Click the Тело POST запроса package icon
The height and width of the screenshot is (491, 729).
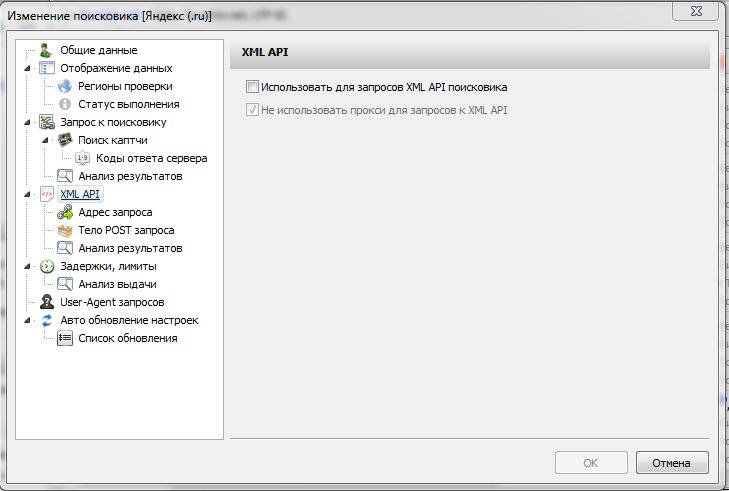[65, 230]
